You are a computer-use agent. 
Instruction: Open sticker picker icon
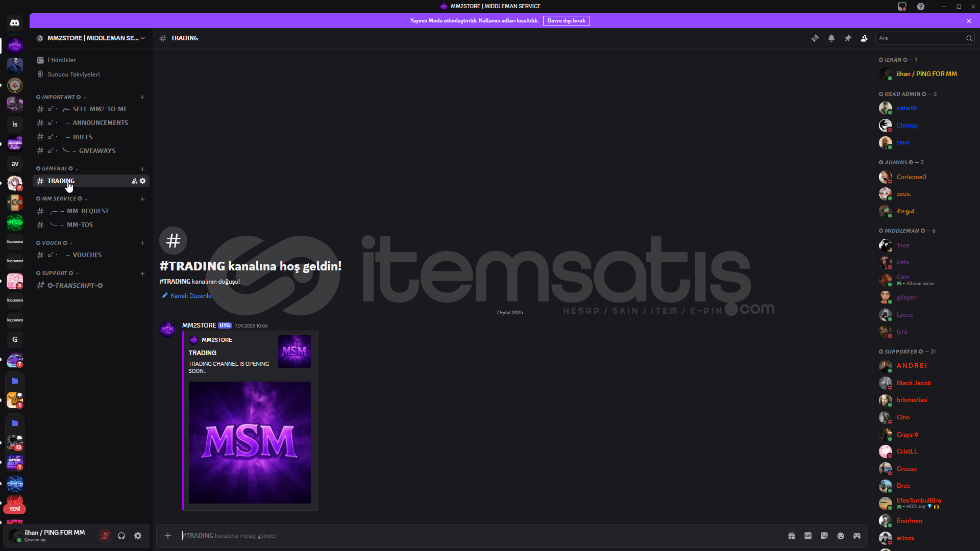pos(824,536)
